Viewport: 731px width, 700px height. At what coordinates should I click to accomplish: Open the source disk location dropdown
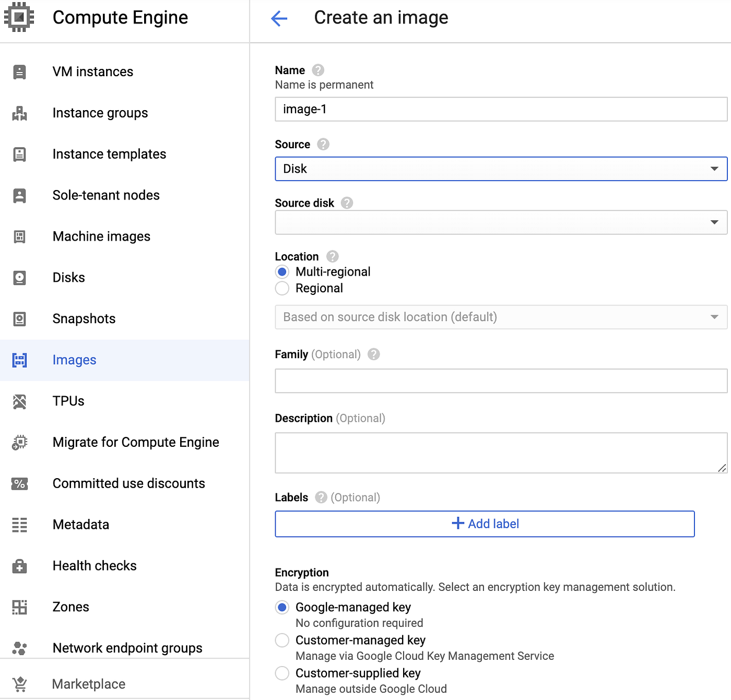(x=501, y=317)
